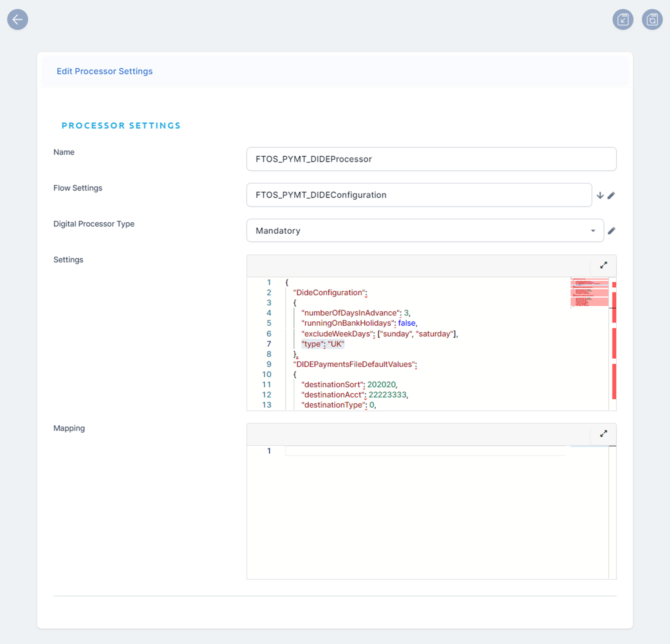
Task: Click the "runningOnBankHolidays" false value
Action: pyautogui.click(x=407, y=324)
